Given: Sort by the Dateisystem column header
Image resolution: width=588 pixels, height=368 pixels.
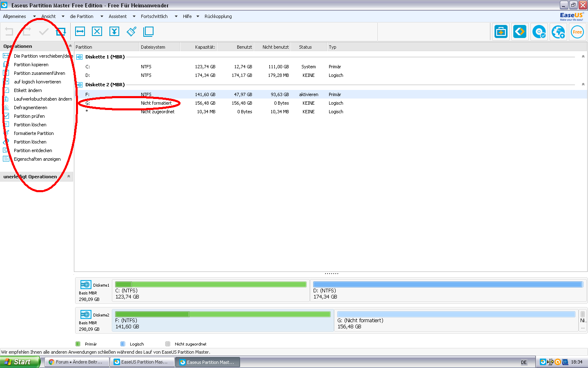Looking at the screenshot, I should pyautogui.click(x=159, y=47).
